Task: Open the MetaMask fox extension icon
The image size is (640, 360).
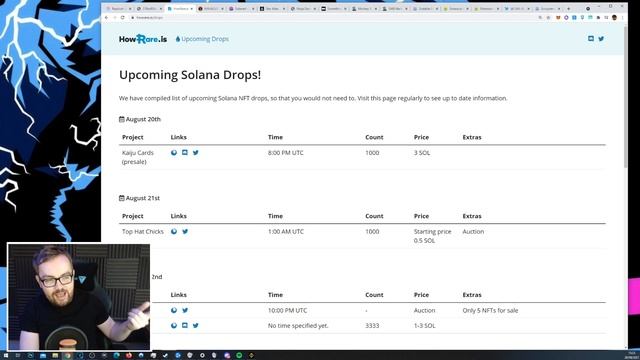Action: coord(558,18)
